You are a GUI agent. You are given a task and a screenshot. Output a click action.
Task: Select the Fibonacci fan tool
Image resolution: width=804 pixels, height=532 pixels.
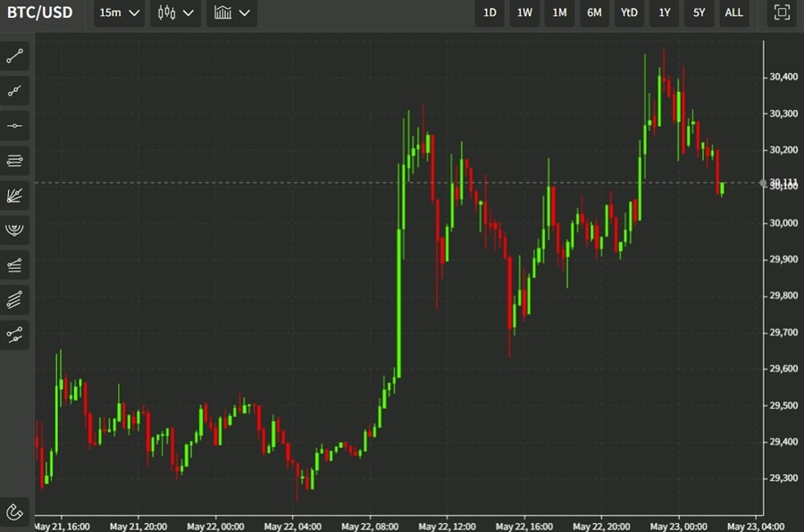pos(15,195)
